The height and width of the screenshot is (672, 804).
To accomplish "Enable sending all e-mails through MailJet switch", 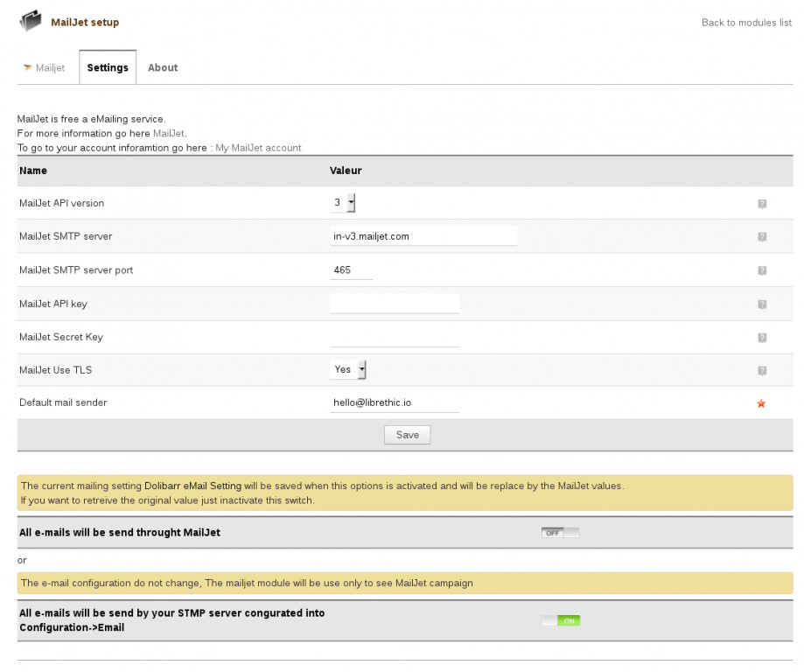I will click(x=560, y=532).
